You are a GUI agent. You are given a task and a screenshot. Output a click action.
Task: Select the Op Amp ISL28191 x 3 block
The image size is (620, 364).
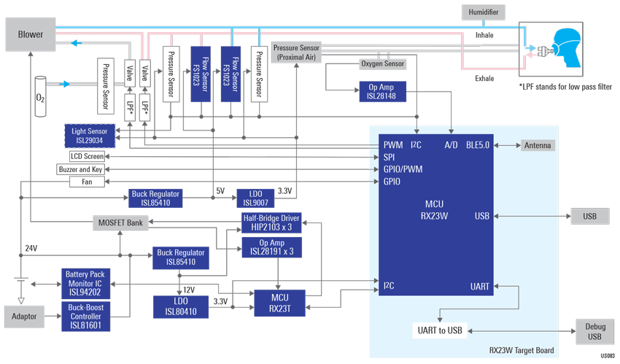click(x=271, y=247)
